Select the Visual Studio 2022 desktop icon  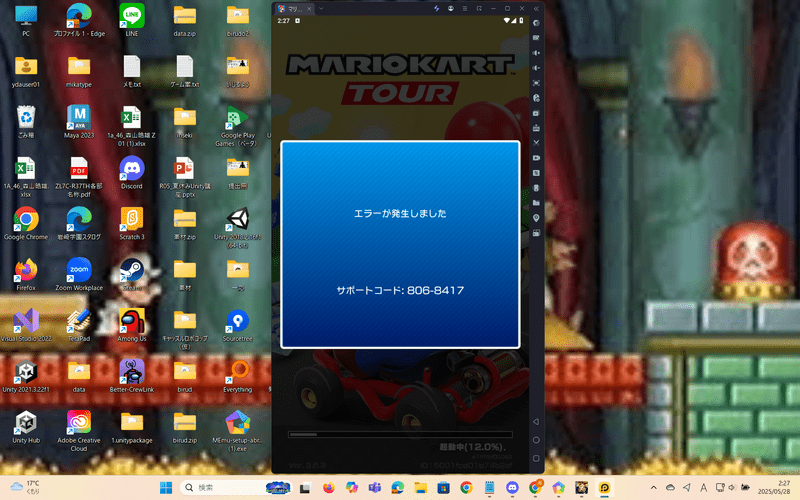click(26, 326)
